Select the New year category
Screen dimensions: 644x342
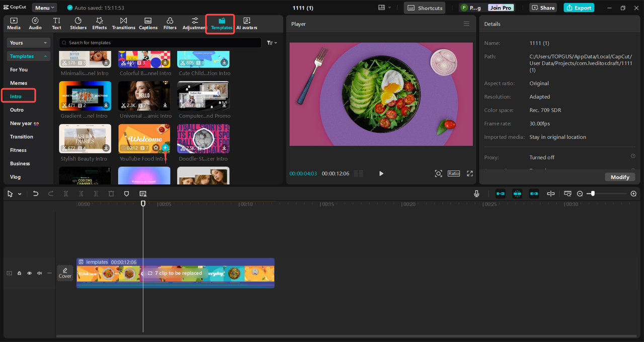pyautogui.click(x=24, y=123)
